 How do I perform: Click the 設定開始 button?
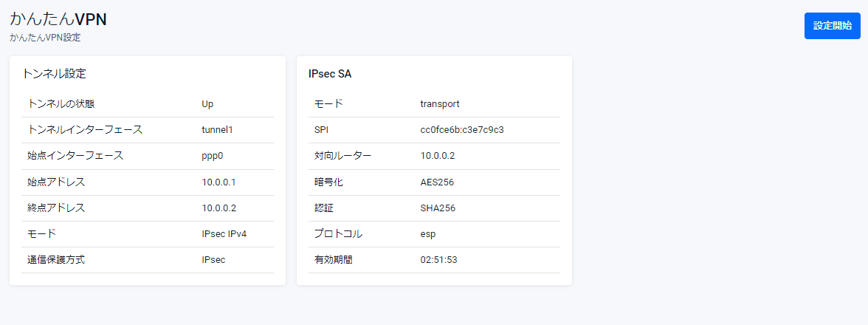[832, 26]
